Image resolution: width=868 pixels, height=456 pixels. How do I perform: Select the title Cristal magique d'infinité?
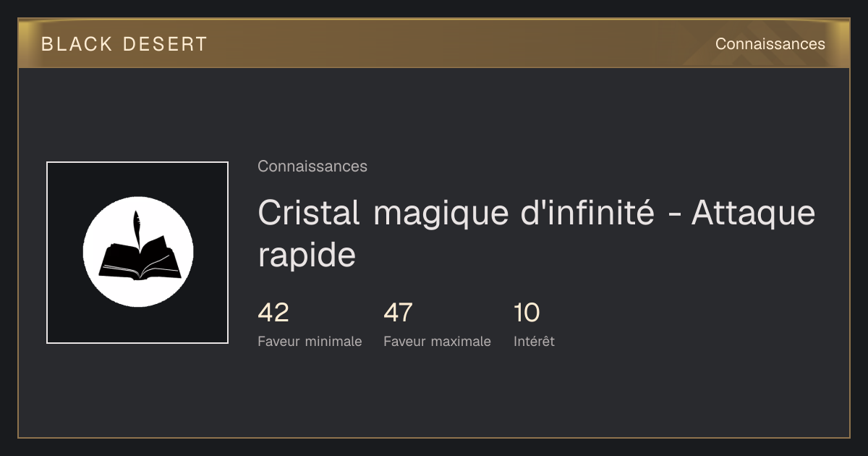tap(456, 213)
